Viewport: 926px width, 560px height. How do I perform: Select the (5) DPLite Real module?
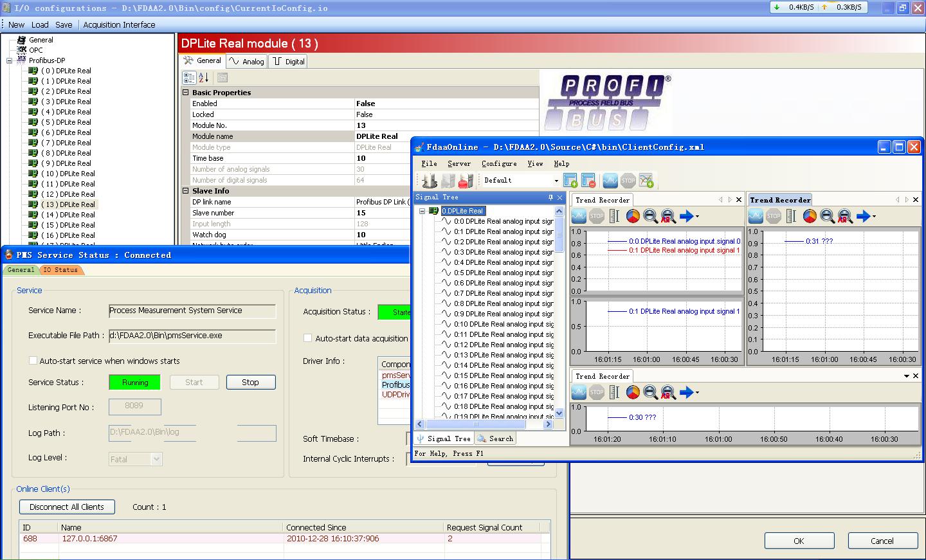pyautogui.click(x=66, y=122)
